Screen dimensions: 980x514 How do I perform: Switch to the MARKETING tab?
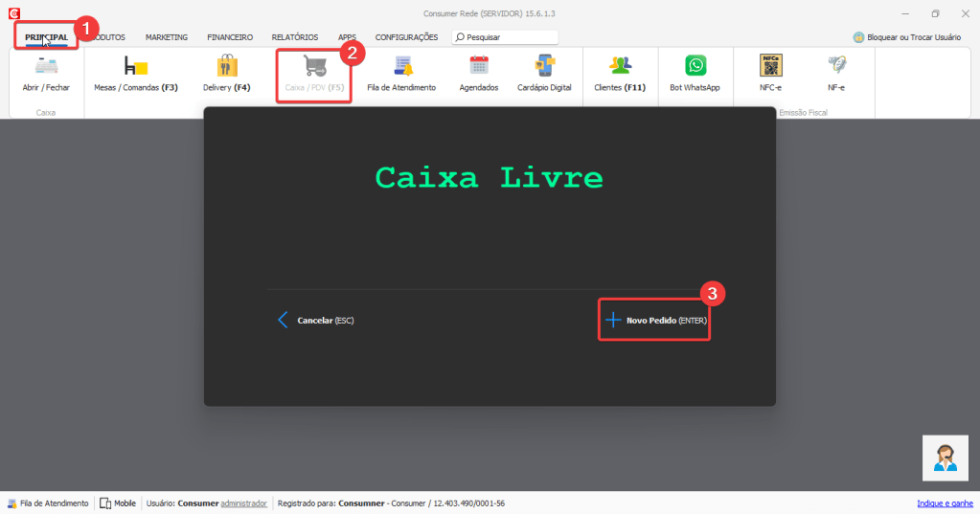point(167,37)
